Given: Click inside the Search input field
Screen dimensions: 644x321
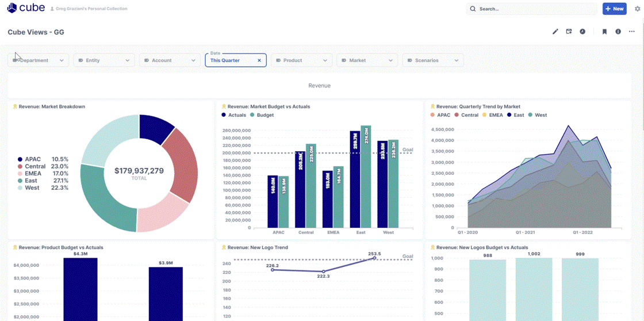Looking at the screenshot, I should pyautogui.click(x=532, y=9).
